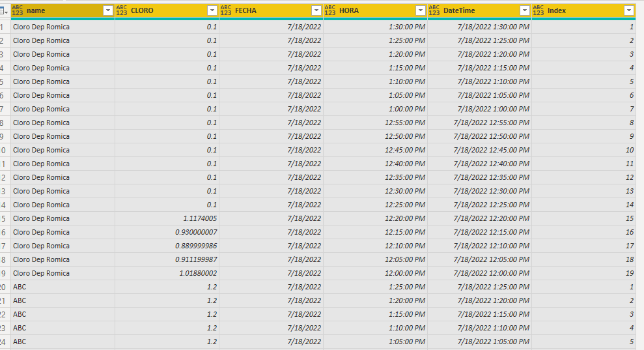Click Cloro Dep Romica name in row 1
The image size is (644, 350).
point(63,27)
